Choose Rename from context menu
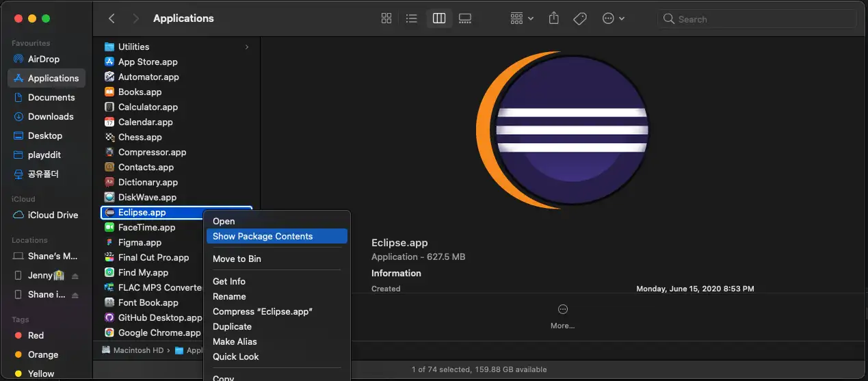868x381 pixels. point(277,296)
